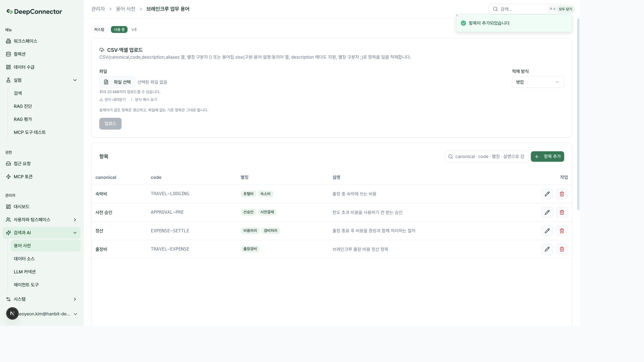Click the 파일 선택 button

tap(117, 82)
